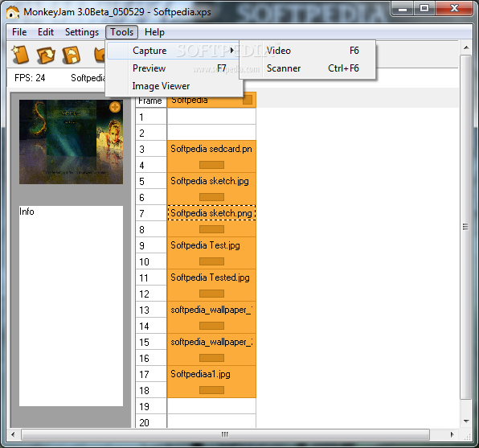Viewport: 479px width, 448px height.
Task: Click the vertical scrollbar up arrow
Action: pyautogui.click(x=466, y=47)
